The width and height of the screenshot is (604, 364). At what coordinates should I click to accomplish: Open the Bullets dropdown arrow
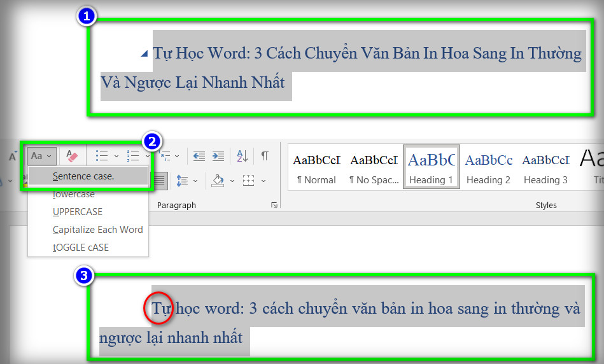coord(116,157)
